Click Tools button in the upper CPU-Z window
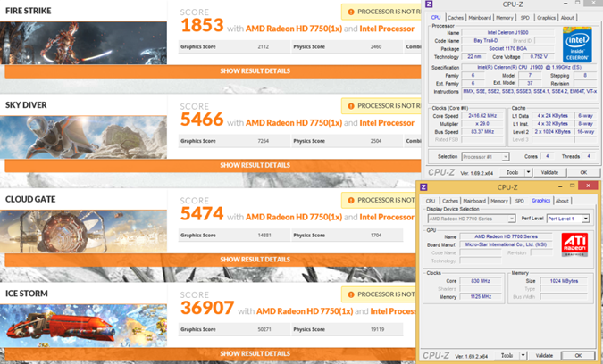 (512, 172)
